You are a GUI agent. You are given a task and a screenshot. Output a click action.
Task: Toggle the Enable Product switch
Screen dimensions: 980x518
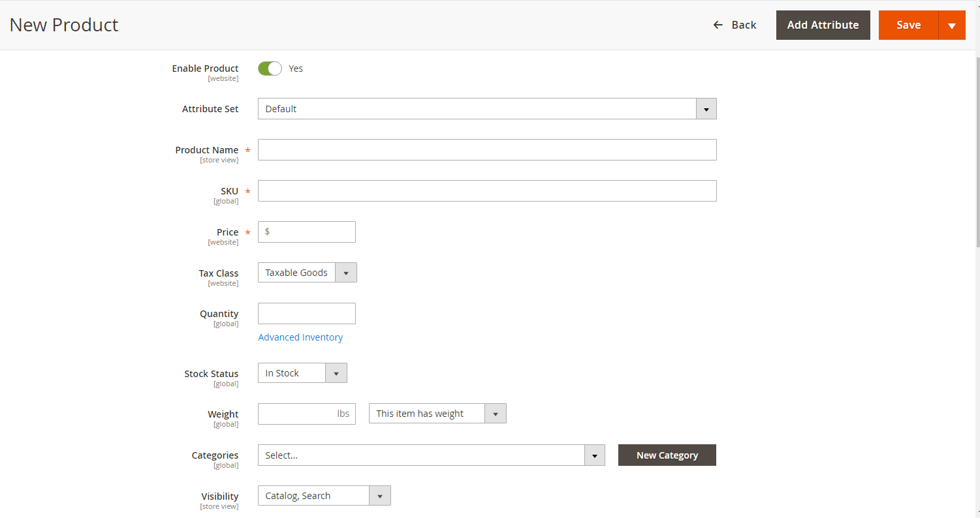(270, 69)
